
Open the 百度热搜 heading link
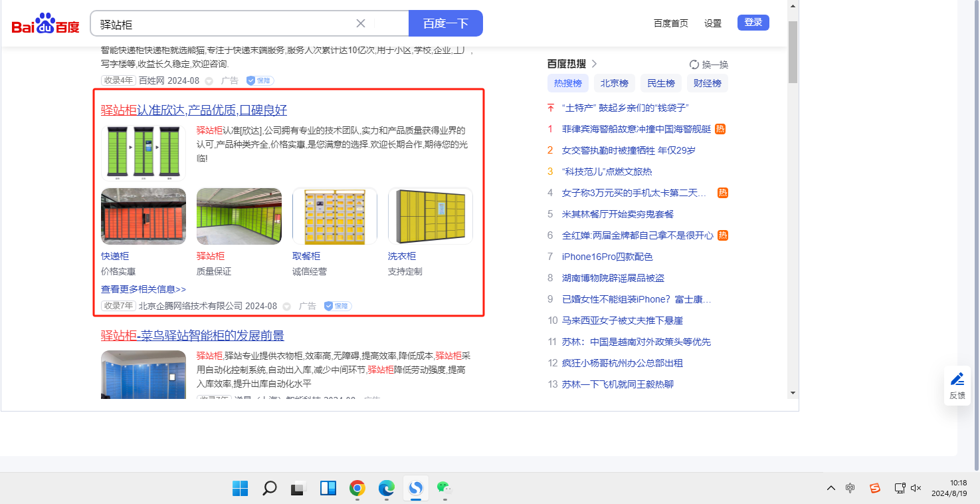pos(567,64)
